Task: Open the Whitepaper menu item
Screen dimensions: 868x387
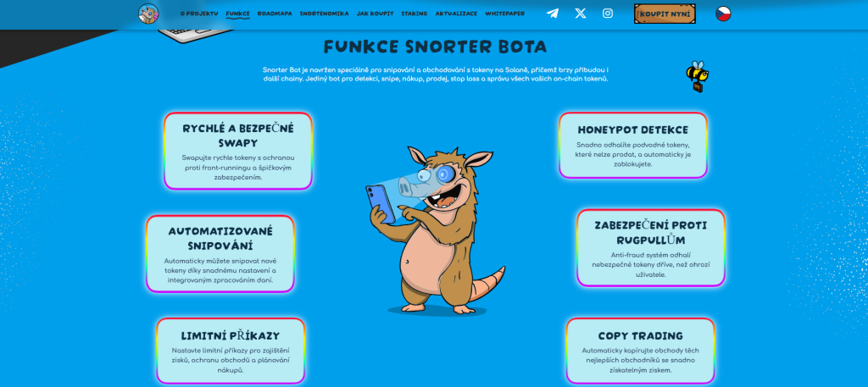Action: click(x=505, y=14)
